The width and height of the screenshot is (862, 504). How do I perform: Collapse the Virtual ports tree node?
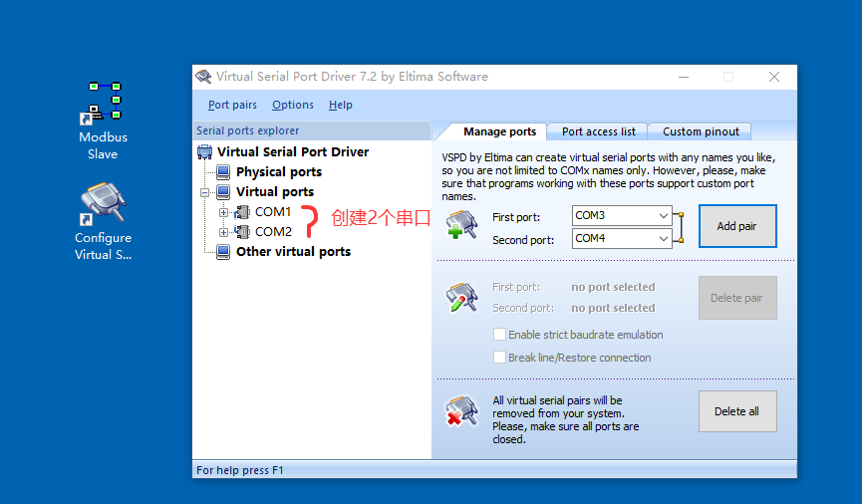(204, 192)
